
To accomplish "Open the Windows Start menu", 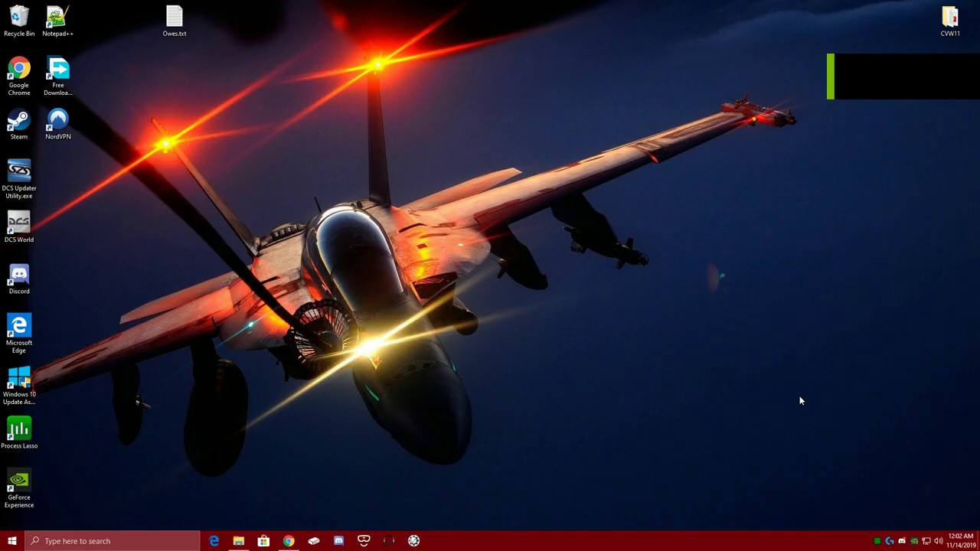I will (11, 541).
